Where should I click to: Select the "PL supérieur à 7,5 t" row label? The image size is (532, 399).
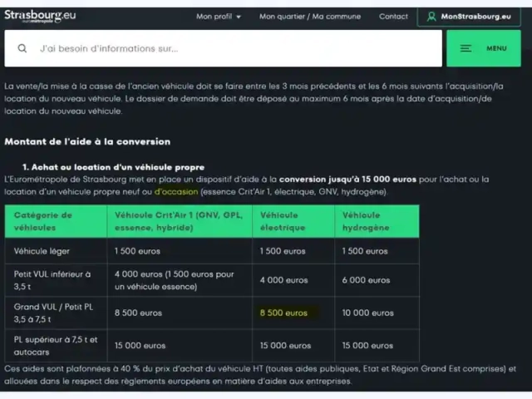(x=55, y=344)
